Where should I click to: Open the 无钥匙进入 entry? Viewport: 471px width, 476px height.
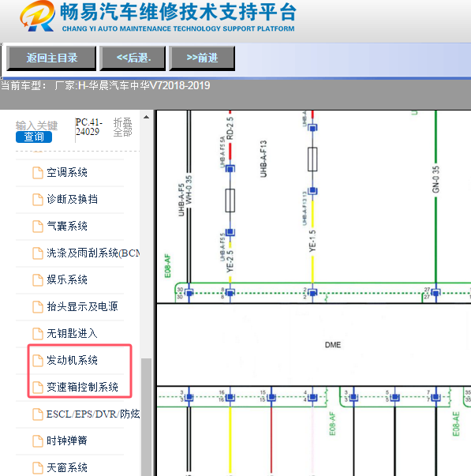click(x=72, y=333)
